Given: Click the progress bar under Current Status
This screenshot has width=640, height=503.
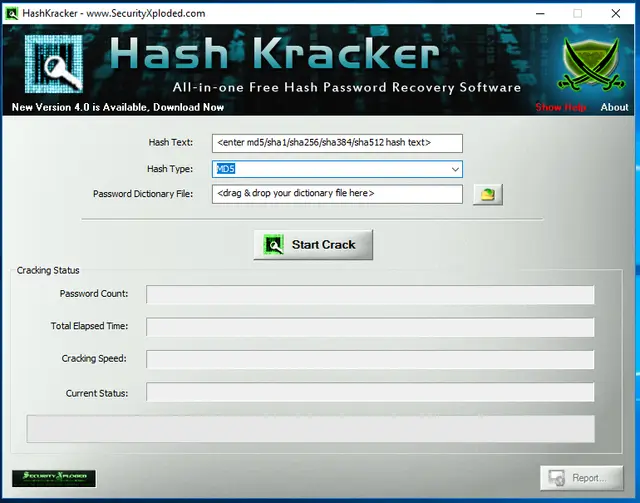Looking at the screenshot, I should [311, 429].
